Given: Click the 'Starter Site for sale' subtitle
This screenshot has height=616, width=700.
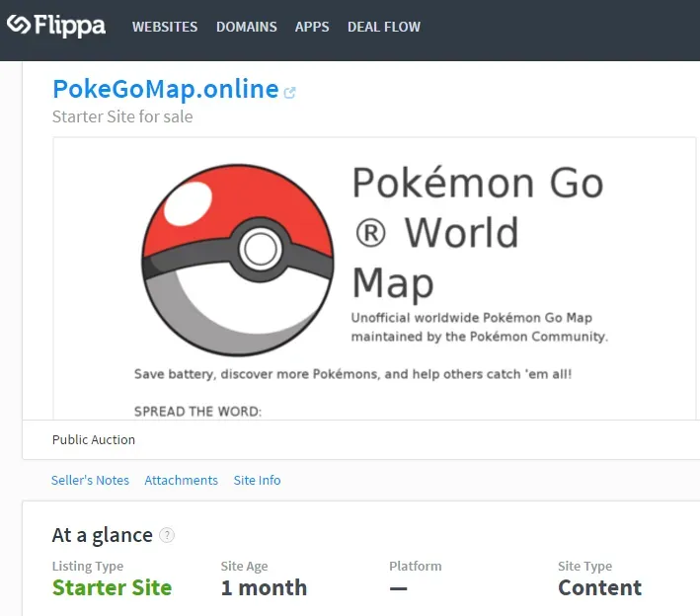Looking at the screenshot, I should click(122, 116).
